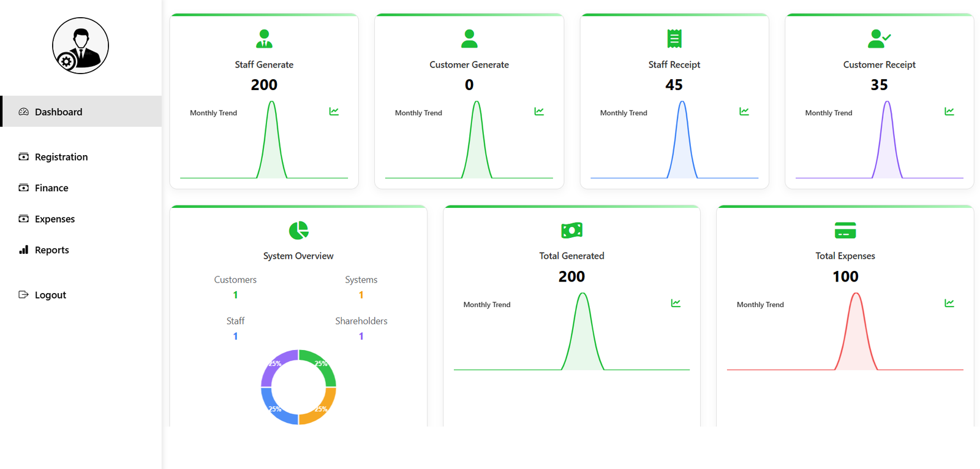Open the Registration section
The width and height of the screenshot is (980, 469).
[61, 157]
